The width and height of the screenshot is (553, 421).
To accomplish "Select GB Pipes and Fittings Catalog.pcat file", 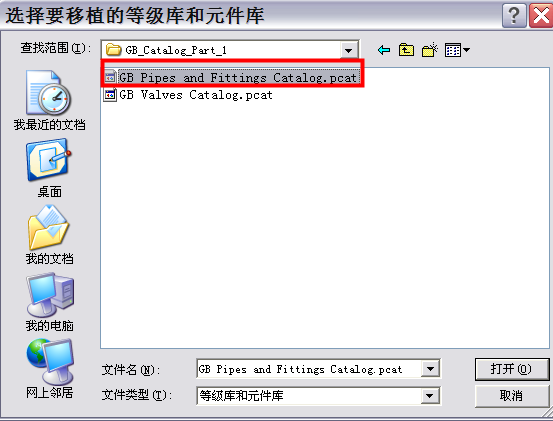I will (231, 78).
